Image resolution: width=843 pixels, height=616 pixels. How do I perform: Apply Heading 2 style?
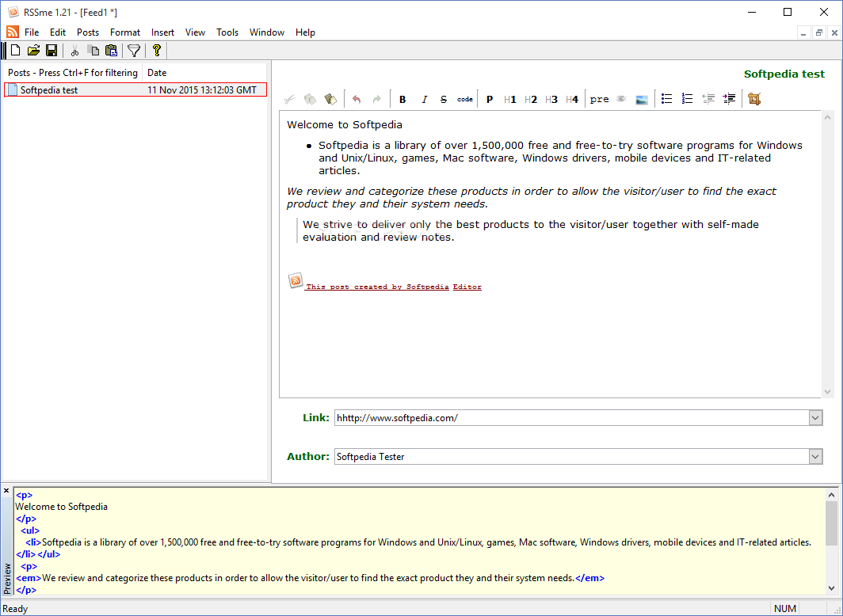[x=531, y=99]
